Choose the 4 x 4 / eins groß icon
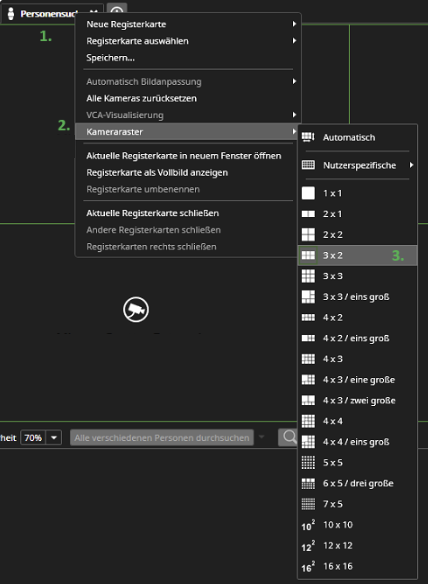 coord(308,442)
